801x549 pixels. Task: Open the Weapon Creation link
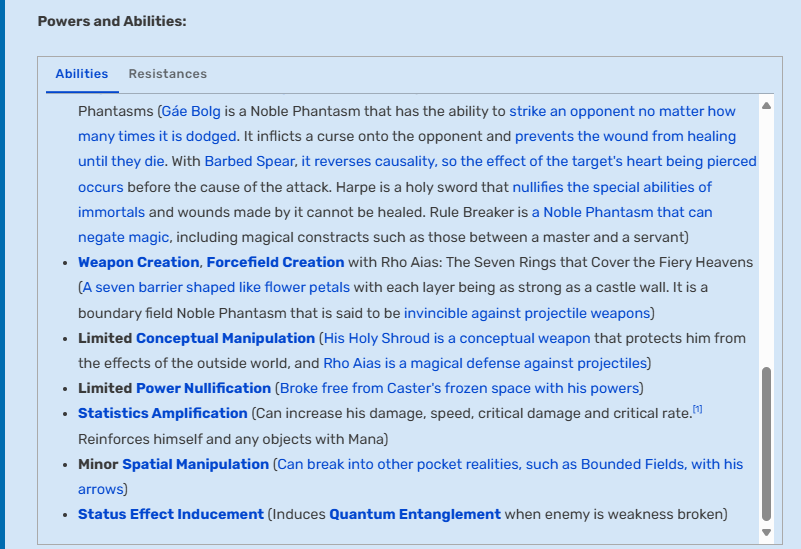(138, 262)
